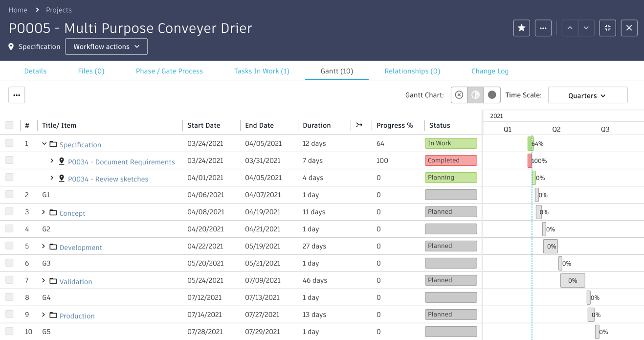The image size is (644, 340).
Task: Collapse the Specification row
Action: coord(44,144)
